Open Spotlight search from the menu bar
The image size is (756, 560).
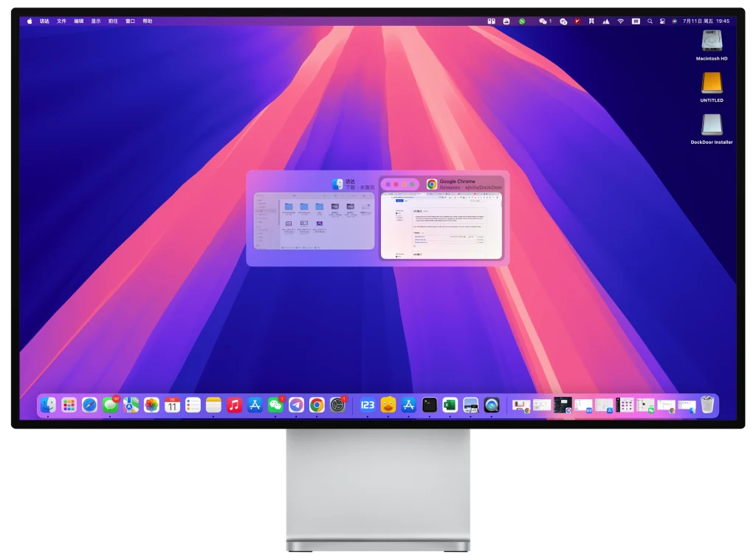[x=650, y=21]
